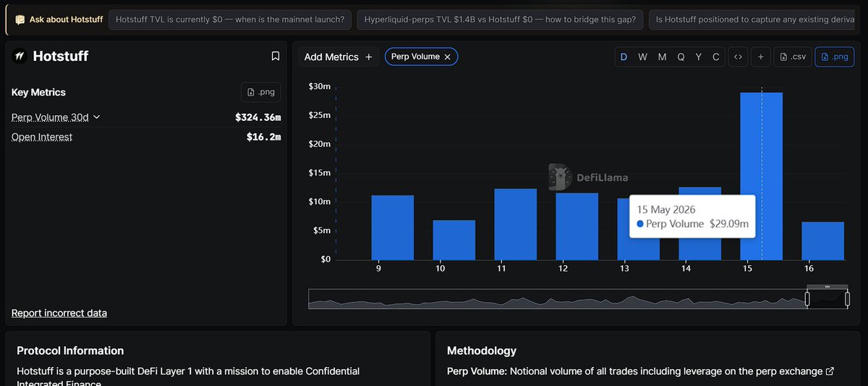The image size is (868, 386).
Task: Open the embed code icon
Action: coord(737,56)
